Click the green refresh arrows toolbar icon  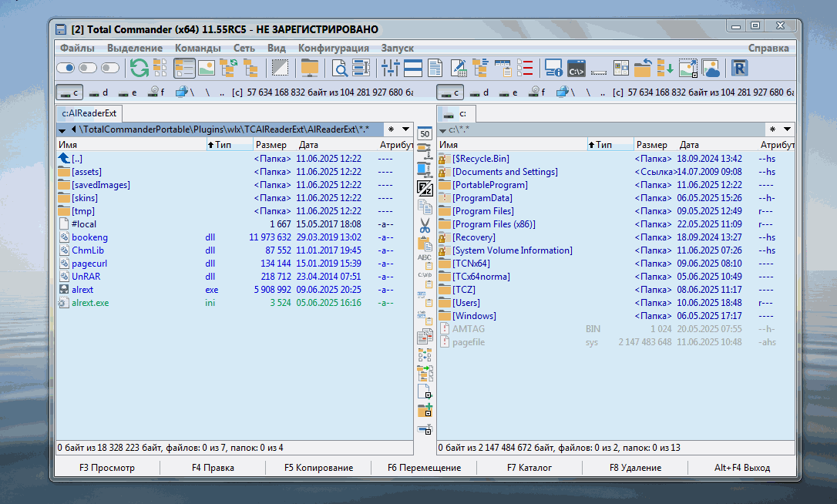[139, 69]
